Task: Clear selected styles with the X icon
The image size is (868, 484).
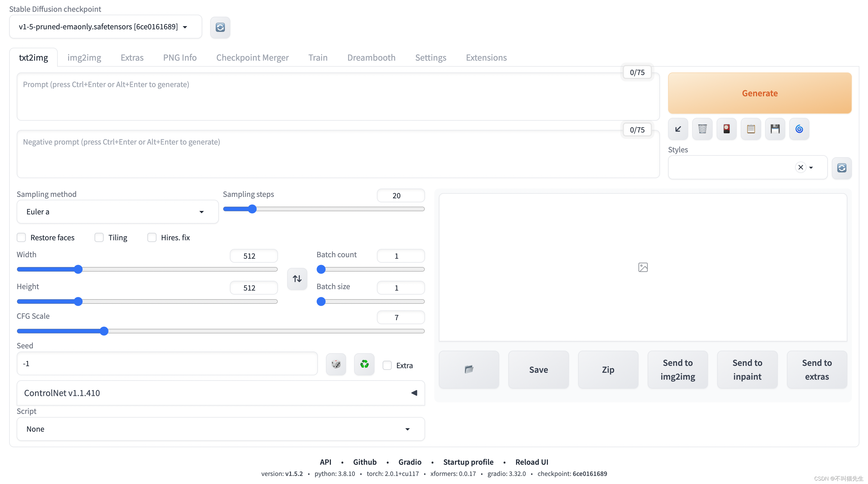Action: pos(801,167)
